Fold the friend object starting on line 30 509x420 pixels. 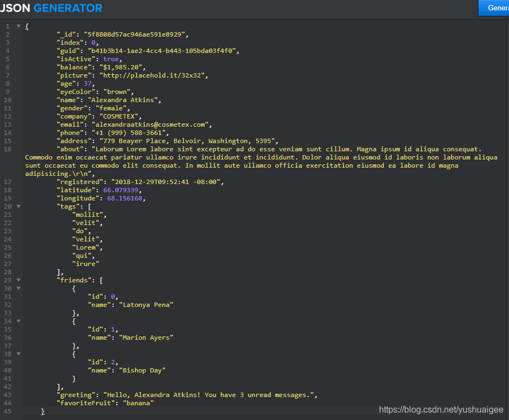tap(19, 288)
